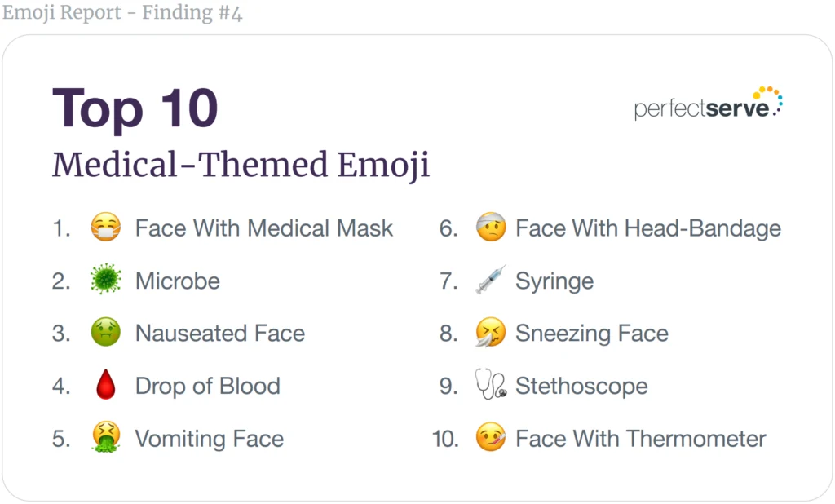This screenshot has height=504, width=835.
Task: Click the green Microbe emoji
Action: pos(106,281)
